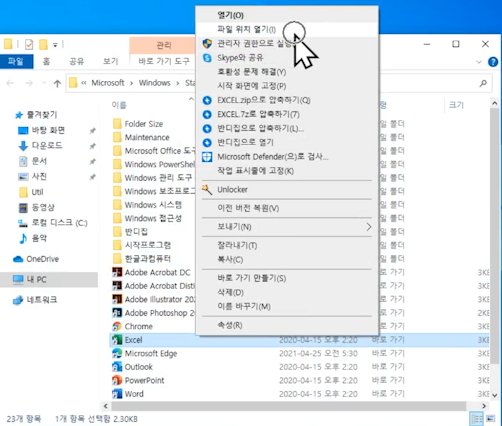Click the Microsoft Edge shortcut icon

click(x=117, y=353)
